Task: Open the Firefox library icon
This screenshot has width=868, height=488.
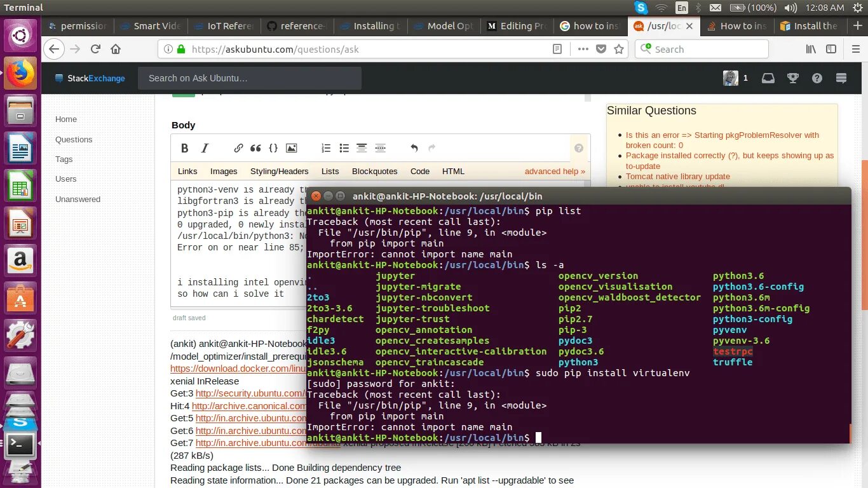Action: (811, 49)
